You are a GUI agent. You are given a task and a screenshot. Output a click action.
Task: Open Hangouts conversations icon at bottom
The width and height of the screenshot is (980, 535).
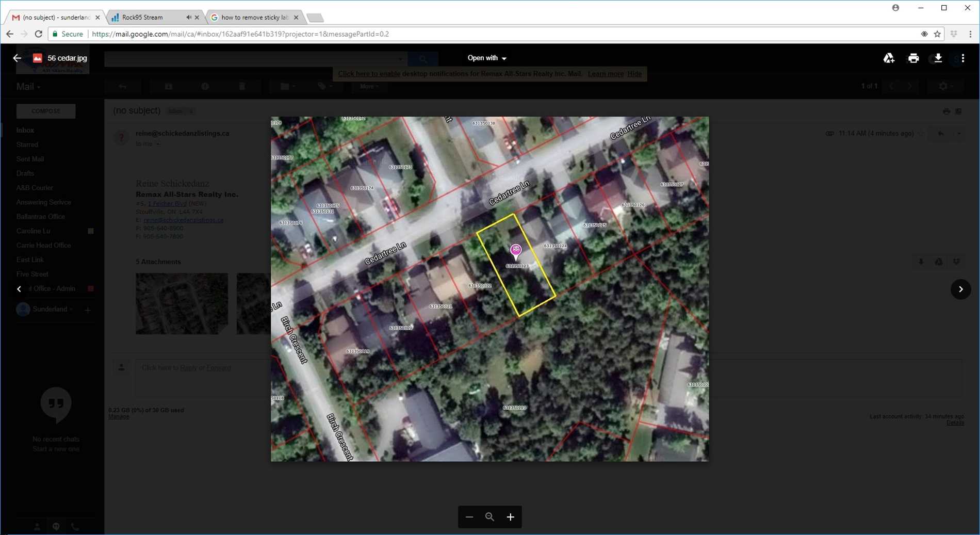point(56,527)
